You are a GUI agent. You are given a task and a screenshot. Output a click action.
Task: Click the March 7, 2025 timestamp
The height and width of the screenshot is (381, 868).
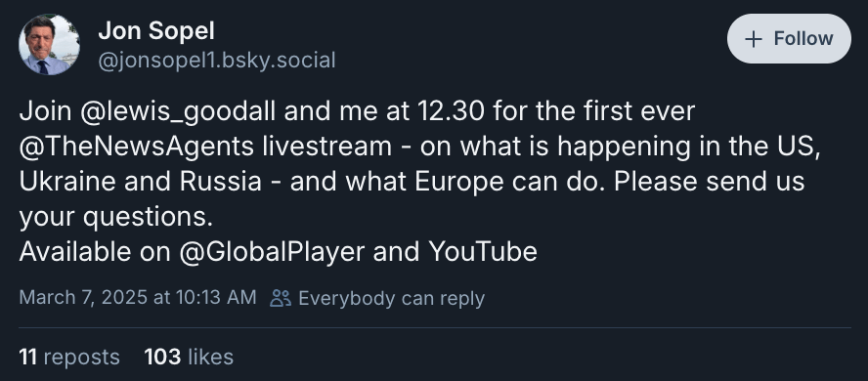[x=138, y=298]
